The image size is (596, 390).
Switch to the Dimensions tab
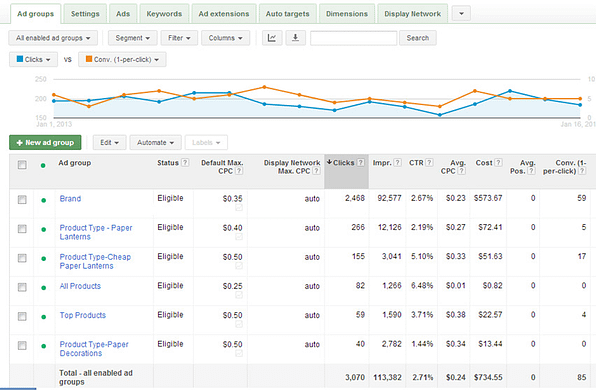pyautogui.click(x=347, y=14)
